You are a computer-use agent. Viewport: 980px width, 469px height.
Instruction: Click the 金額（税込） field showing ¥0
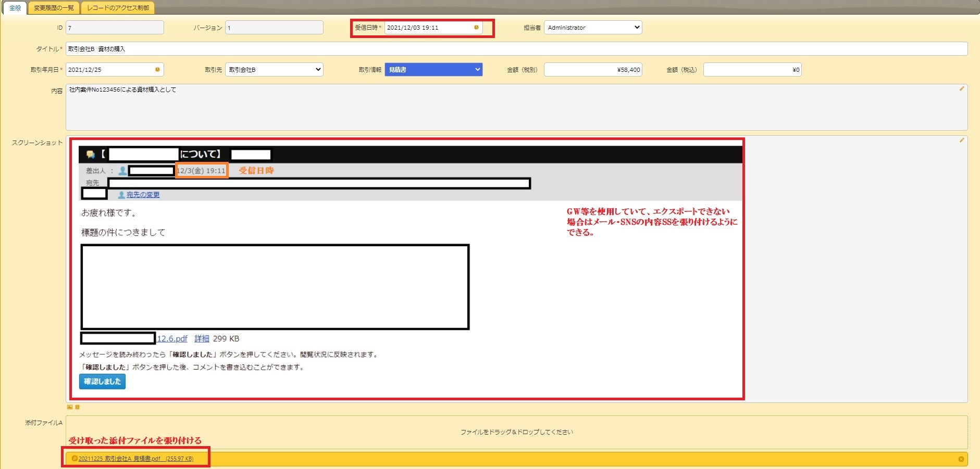click(x=752, y=70)
